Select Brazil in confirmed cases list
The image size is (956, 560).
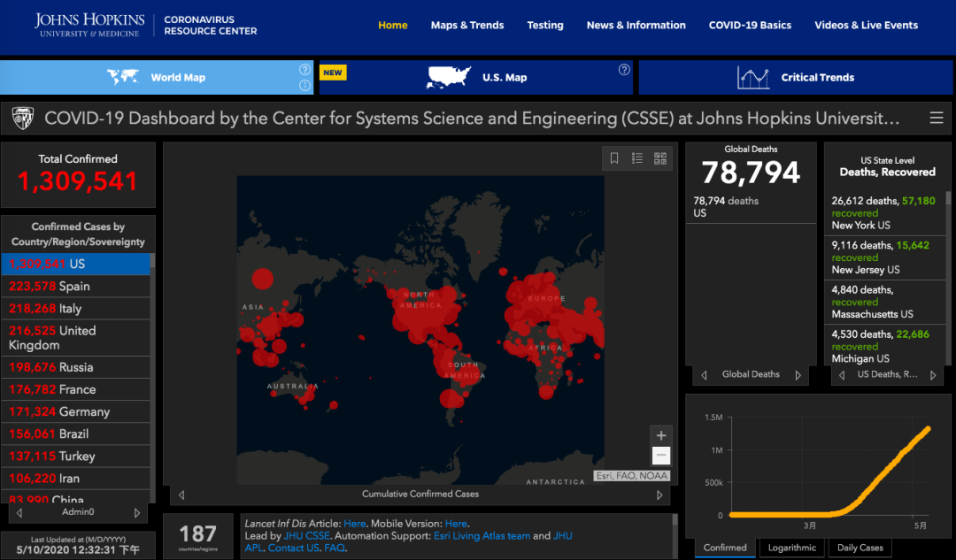pyautogui.click(x=75, y=433)
